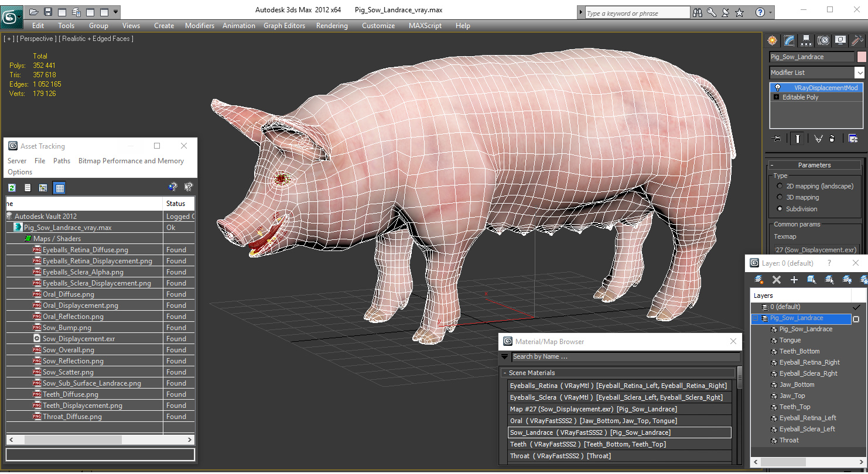Click Add Selected Objects plus icon in Layers
The width and height of the screenshot is (868, 474).
point(794,280)
